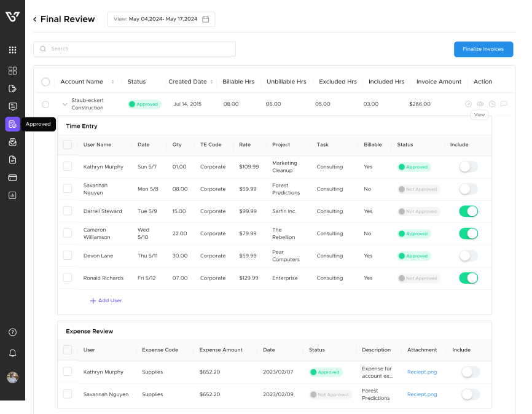The height and width of the screenshot is (414, 532).
Task: Click Add User under Time Entry
Action: (106, 301)
